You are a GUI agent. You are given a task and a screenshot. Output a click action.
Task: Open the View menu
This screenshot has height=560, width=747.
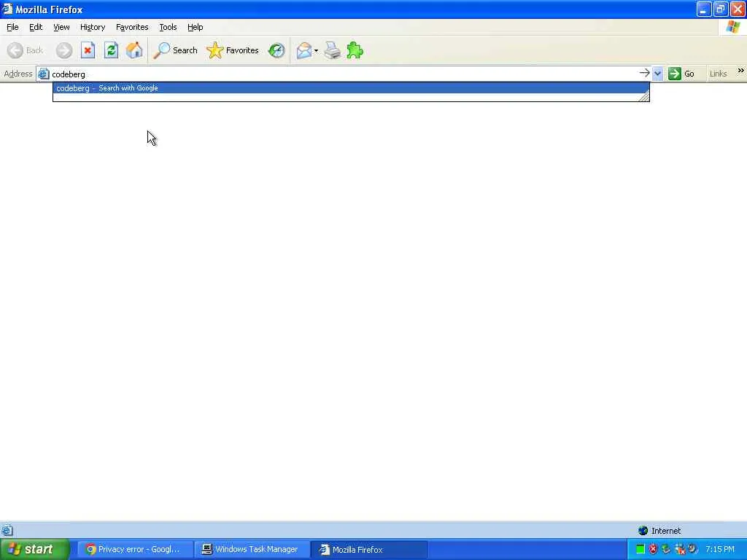(x=61, y=27)
